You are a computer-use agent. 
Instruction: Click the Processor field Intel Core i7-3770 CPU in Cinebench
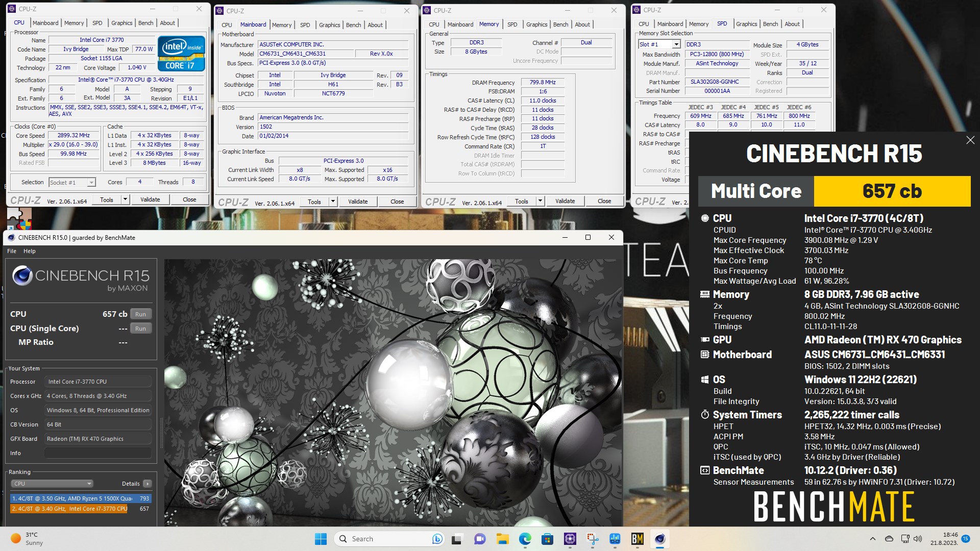coord(97,382)
